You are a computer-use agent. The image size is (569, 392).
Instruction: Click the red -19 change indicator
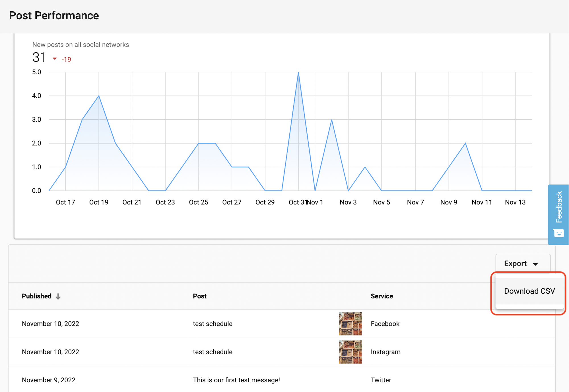pyautogui.click(x=66, y=59)
